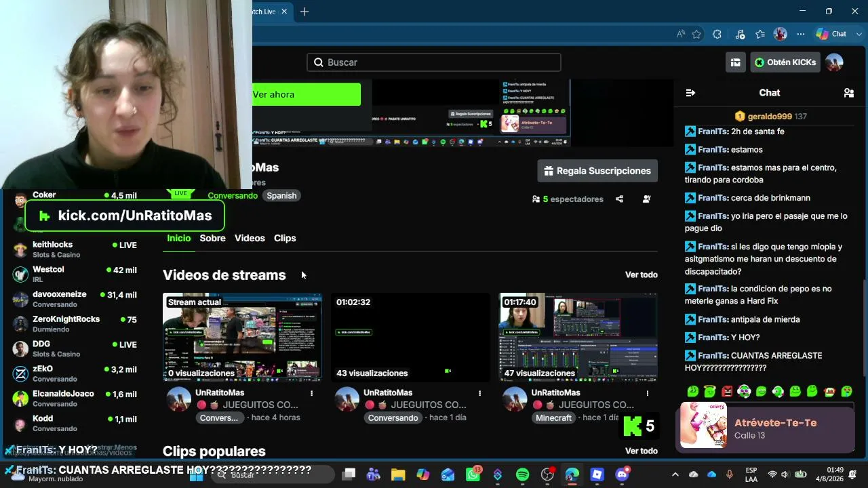Open DDG channel in sidebar
Viewport: 868px width, 488px height.
coord(75,348)
